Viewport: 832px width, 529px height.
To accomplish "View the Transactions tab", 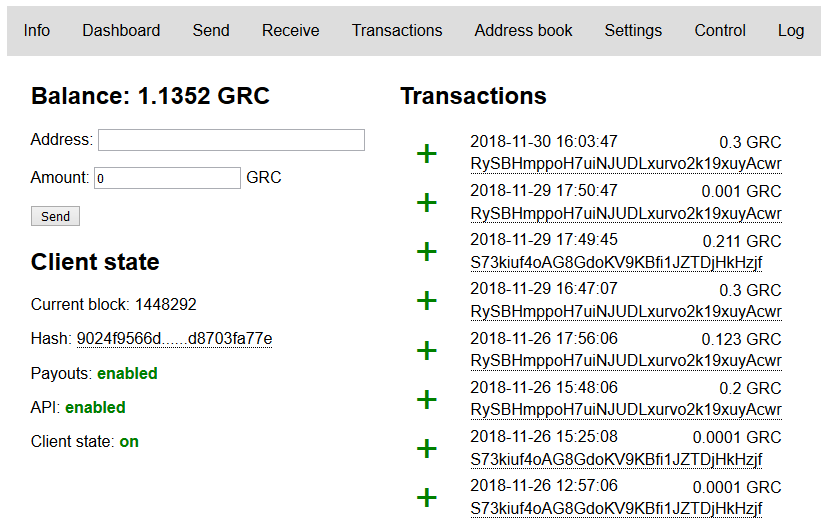I will coord(397,31).
